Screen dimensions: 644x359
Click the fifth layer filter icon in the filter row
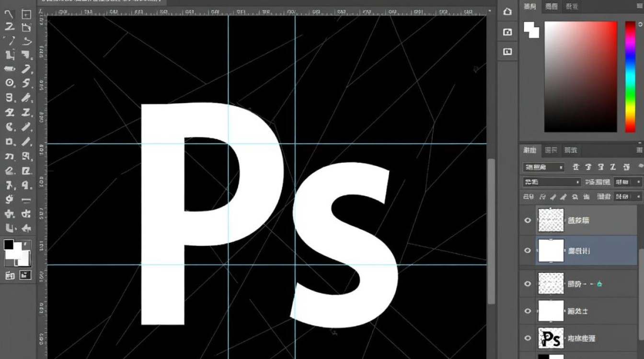(626, 168)
